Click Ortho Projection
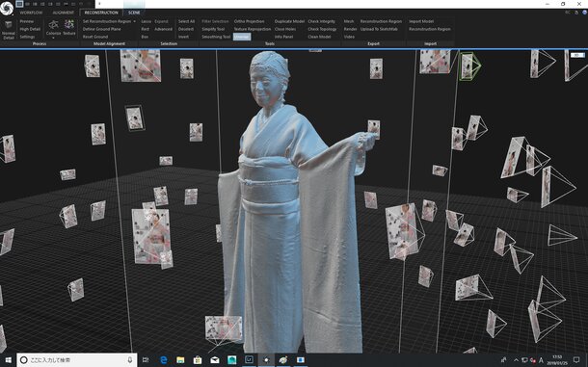Viewport: 588px width, 367px height. pyautogui.click(x=249, y=21)
